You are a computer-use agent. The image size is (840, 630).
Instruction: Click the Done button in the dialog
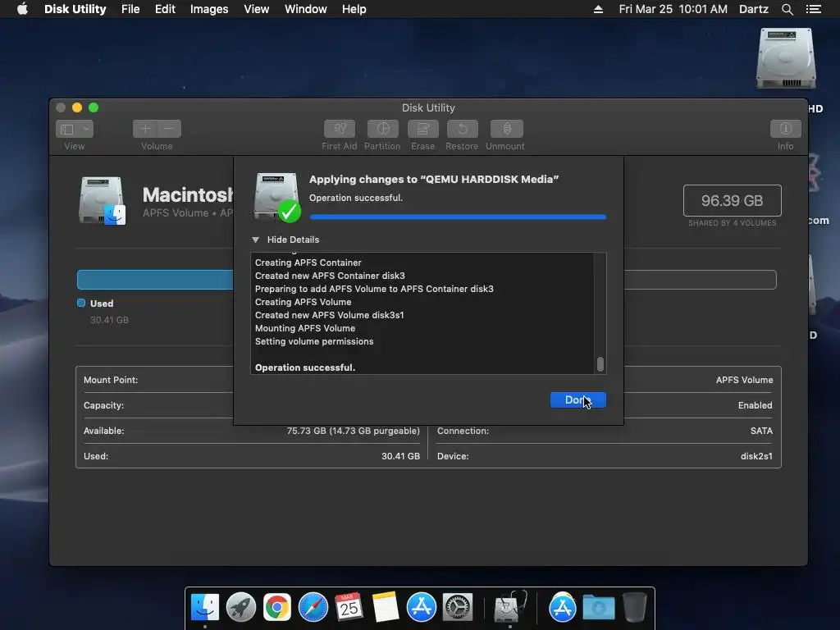pyautogui.click(x=577, y=399)
